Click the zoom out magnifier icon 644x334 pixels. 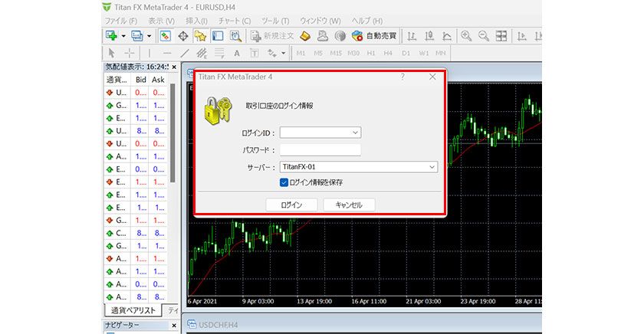coord(484,36)
